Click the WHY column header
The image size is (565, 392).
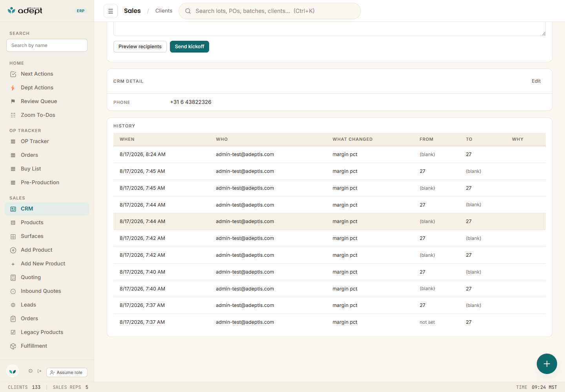pyautogui.click(x=518, y=139)
